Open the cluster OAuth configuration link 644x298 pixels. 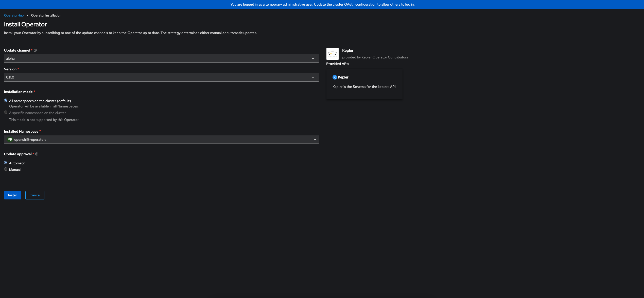click(354, 4)
